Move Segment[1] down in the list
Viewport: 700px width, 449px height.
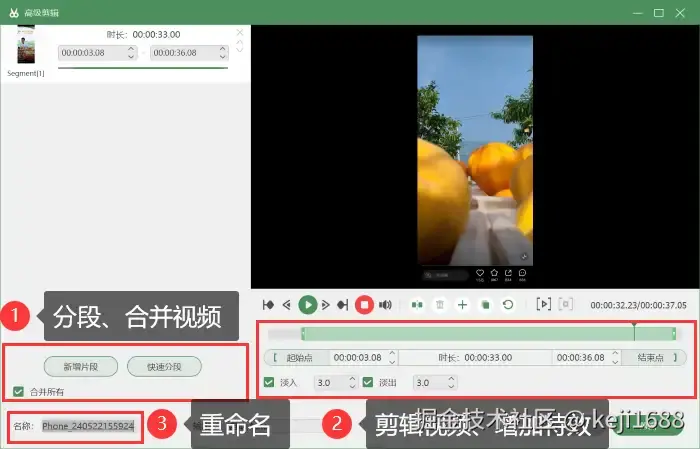click(x=240, y=49)
